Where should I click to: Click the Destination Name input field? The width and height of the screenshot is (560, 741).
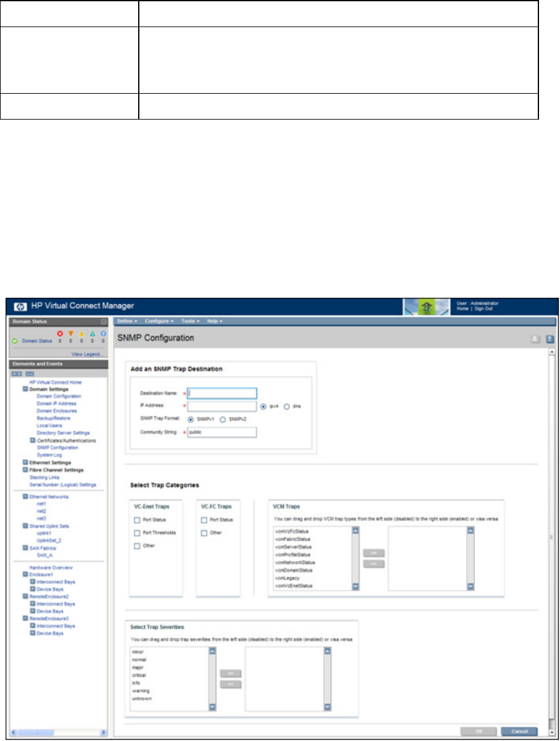(222, 393)
